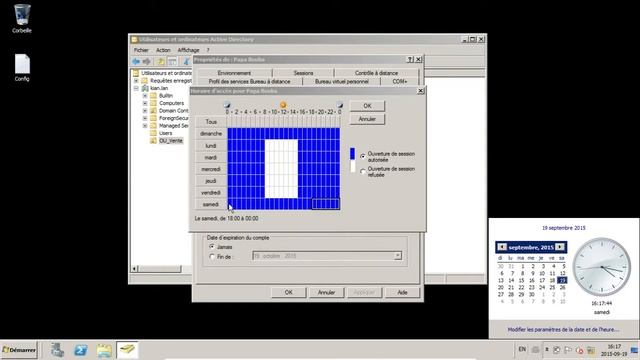Screen dimensions: 640x360
Task: Select the mercredi row header
Action: click(211, 169)
